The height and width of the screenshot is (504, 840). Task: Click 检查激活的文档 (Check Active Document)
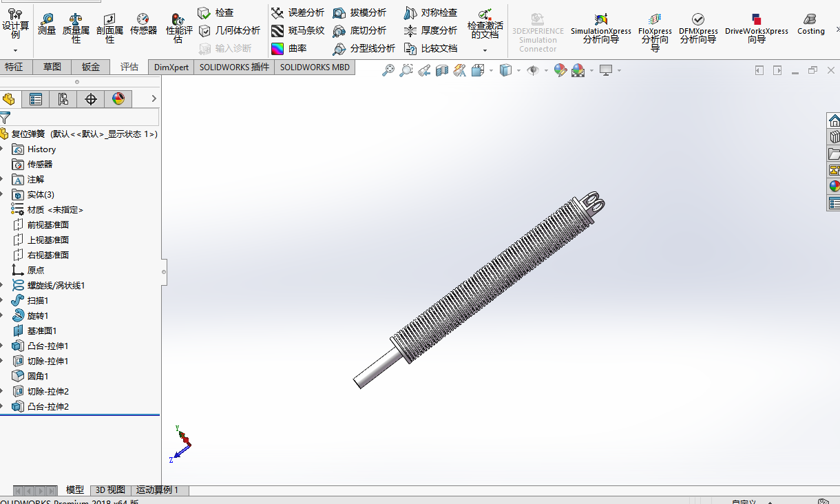[485, 23]
